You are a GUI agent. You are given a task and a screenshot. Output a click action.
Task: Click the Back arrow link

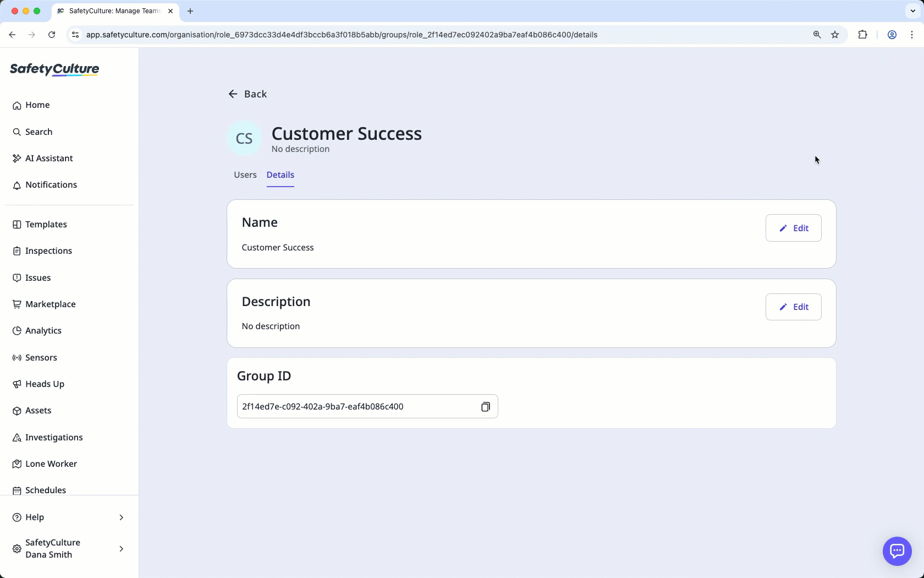pos(248,94)
